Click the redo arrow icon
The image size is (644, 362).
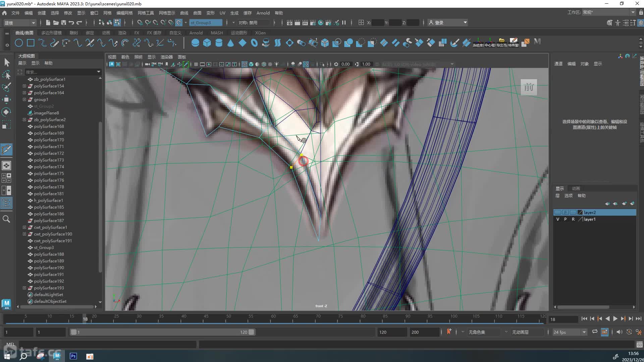pos(79,22)
